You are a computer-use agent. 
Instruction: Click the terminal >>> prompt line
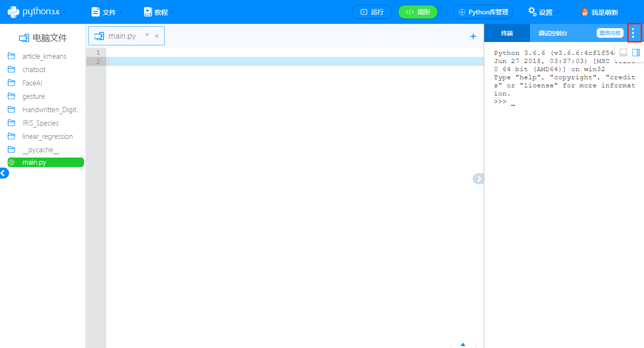pos(505,102)
